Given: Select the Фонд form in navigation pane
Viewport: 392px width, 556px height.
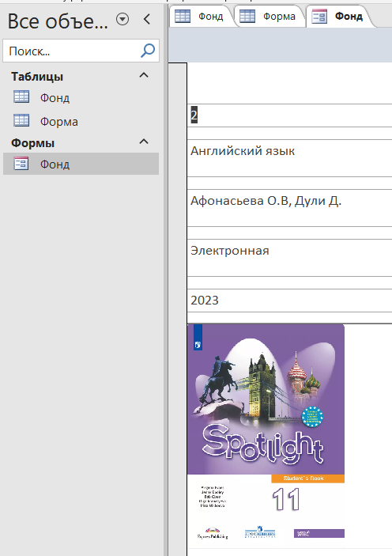Looking at the screenshot, I should [x=81, y=164].
